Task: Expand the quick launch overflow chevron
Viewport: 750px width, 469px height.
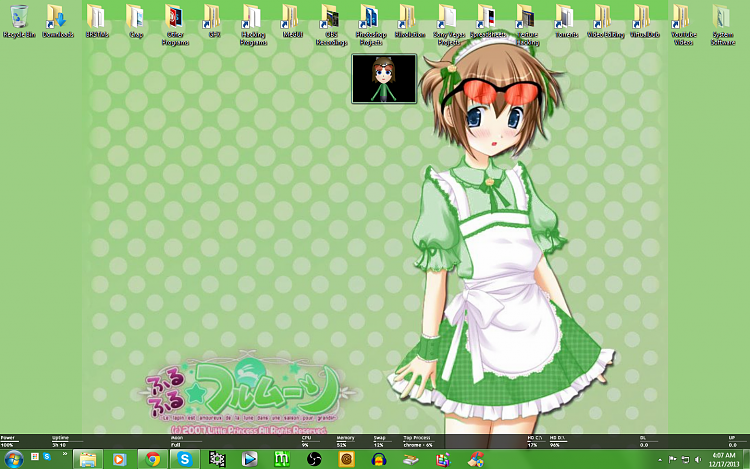Action: click(65, 454)
